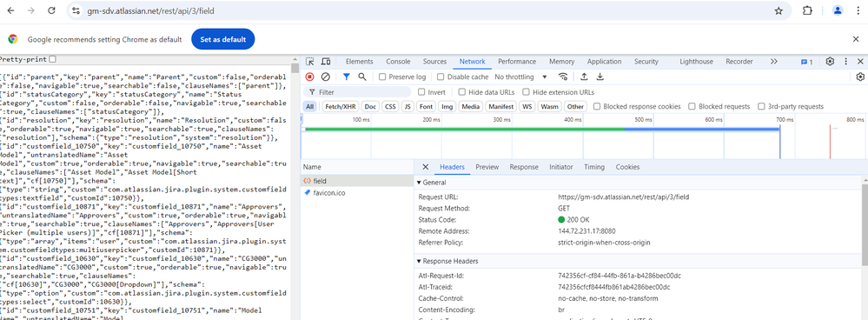Viewport: 868px width, 320px height.
Task: Go back to the previous page
Action: tap(10, 10)
